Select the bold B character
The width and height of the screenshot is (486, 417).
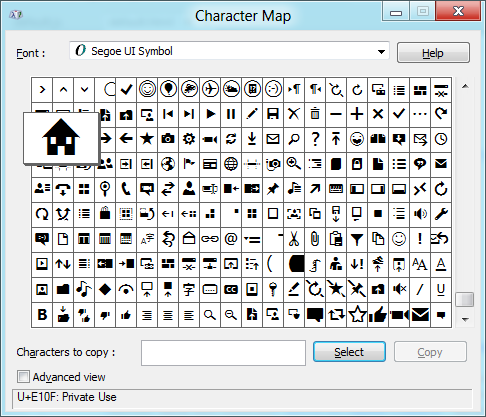tap(42, 315)
